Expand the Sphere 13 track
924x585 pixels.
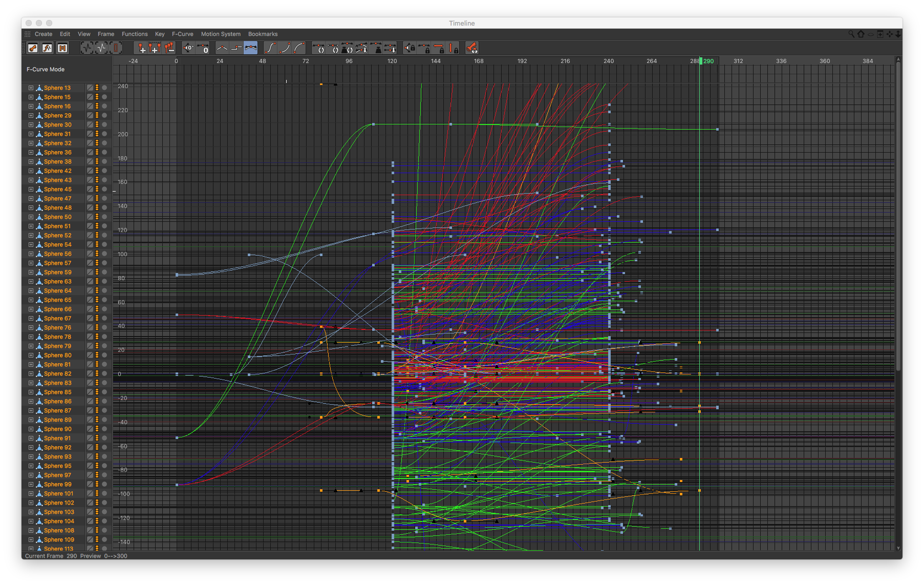click(31, 88)
